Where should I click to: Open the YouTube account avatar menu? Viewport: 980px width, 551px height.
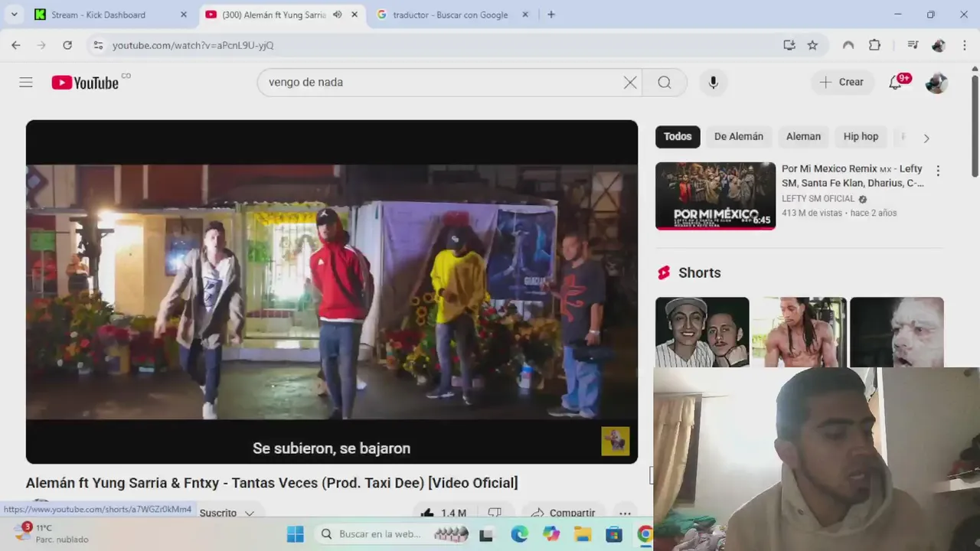pyautogui.click(x=936, y=82)
